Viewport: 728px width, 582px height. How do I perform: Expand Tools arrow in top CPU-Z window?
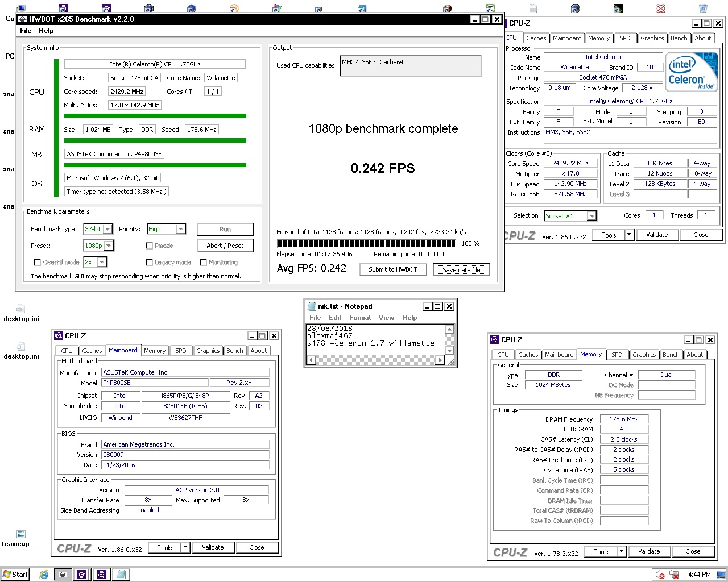click(629, 235)
